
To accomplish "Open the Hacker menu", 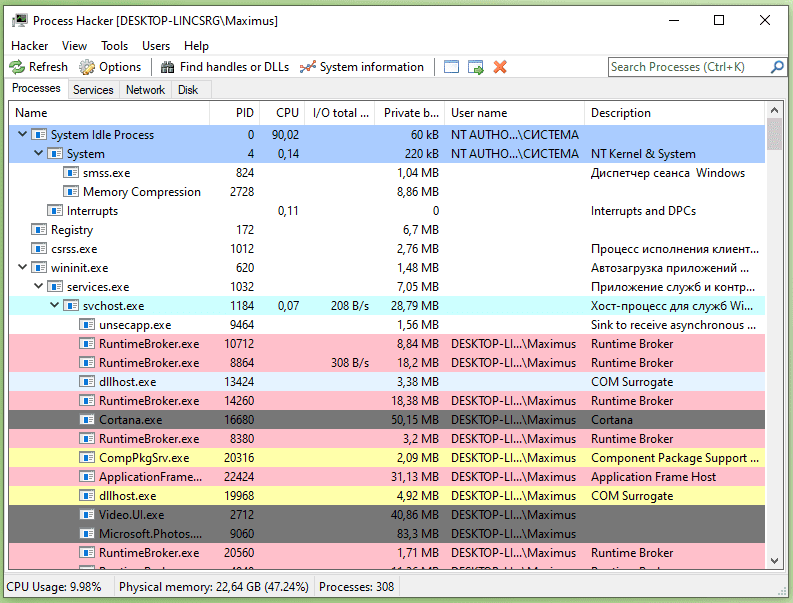I will (x=29, y=45).
